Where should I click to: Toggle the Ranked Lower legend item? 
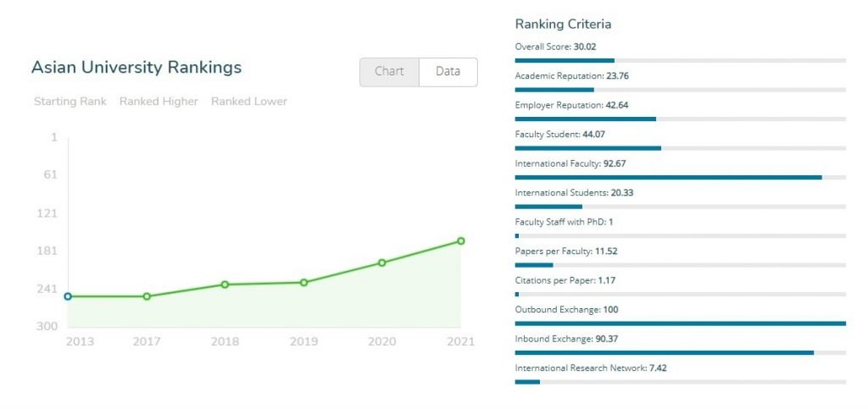249,102
